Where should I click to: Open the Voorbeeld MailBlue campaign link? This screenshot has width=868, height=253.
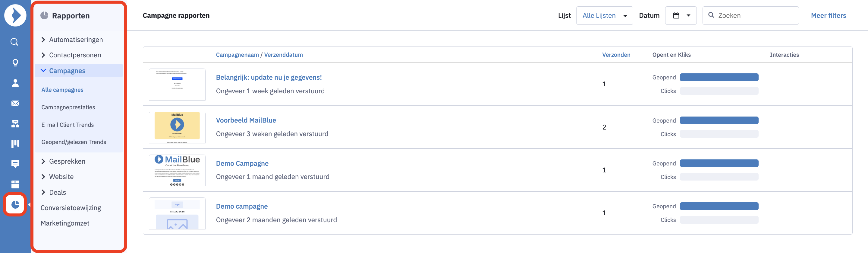[x=246, y=120]
